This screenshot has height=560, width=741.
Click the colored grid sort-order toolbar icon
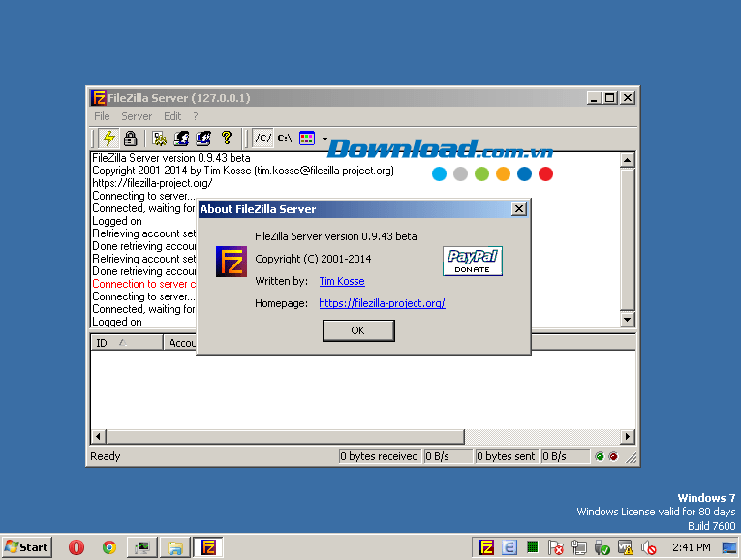coord(307,138)
